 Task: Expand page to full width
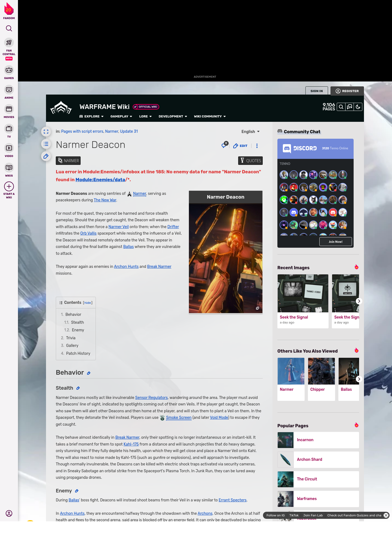pyautogui.click(x=46, y=132)
